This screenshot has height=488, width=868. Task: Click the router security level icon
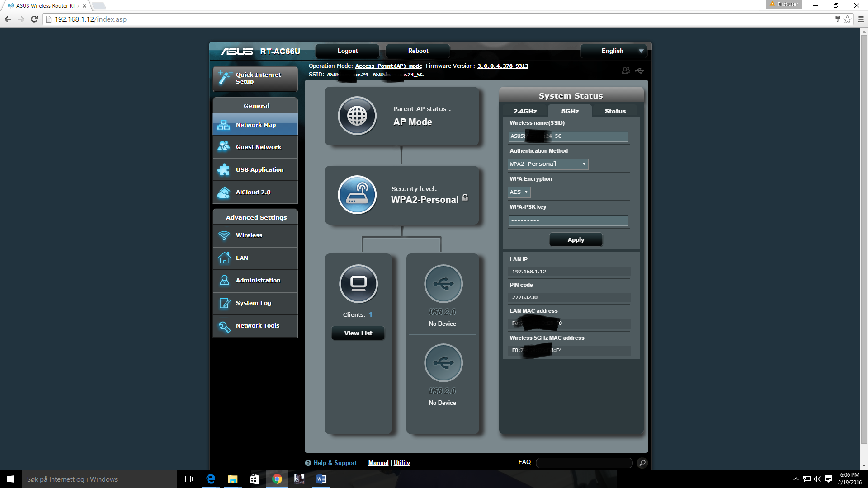(357, 195)
